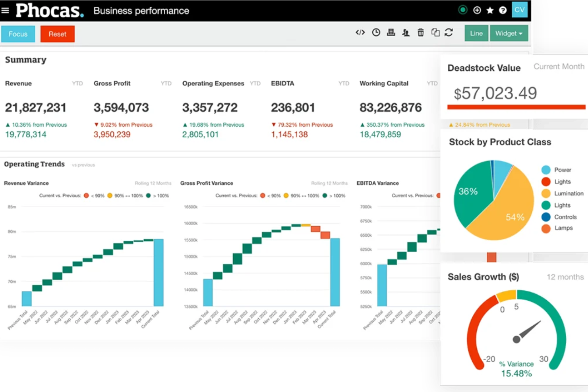Toggle the green '> 100%' legend indicator
The width and height of the screenshot is (588, 392).
pyautogui.click(x=149, y=195)
